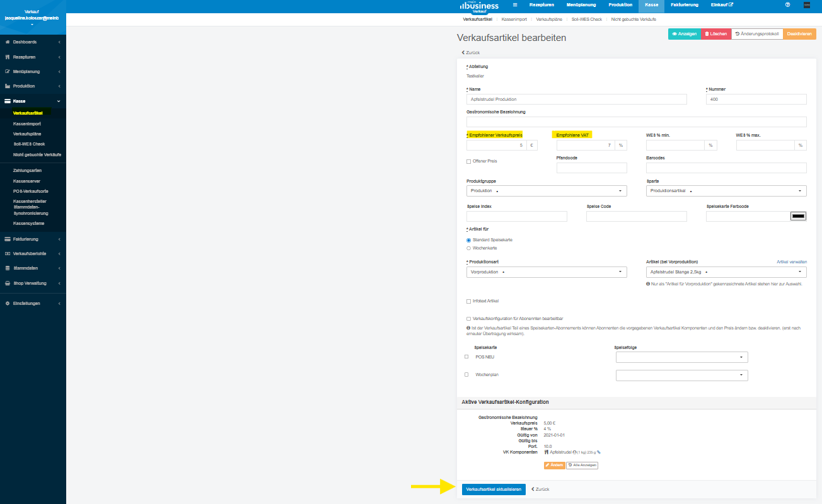Click the Dashboards home icon in sidebar

(x=8, y=42)
